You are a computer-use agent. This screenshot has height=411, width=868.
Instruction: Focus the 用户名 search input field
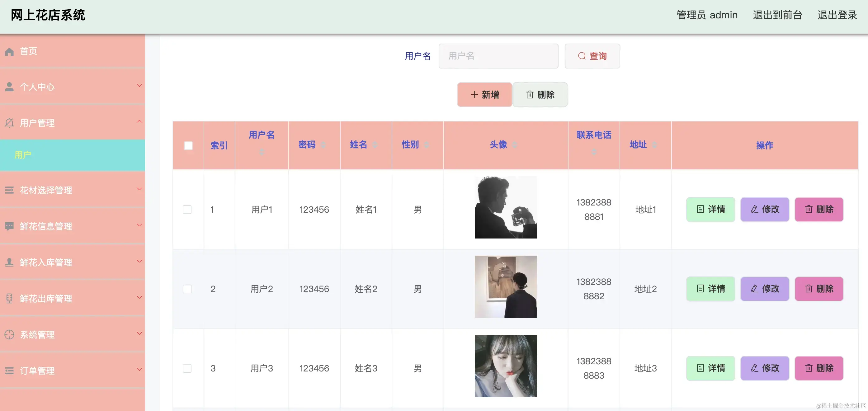tap(498, 56)
